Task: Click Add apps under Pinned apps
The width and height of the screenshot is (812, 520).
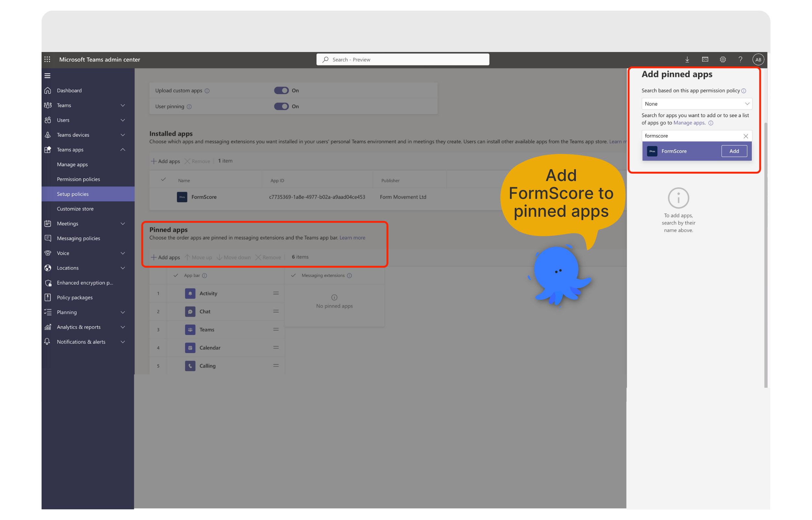Action: tap(165, 257)
